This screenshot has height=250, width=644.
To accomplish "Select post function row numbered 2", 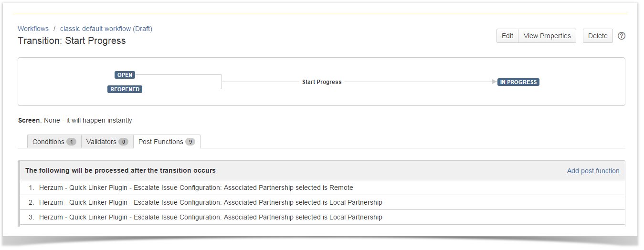I will 210,202.
